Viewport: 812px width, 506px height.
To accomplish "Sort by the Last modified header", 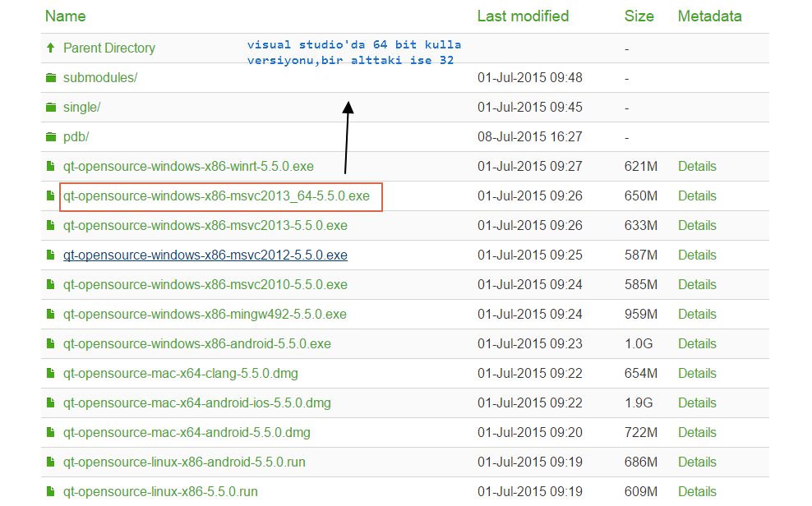I will click(523, 16).
